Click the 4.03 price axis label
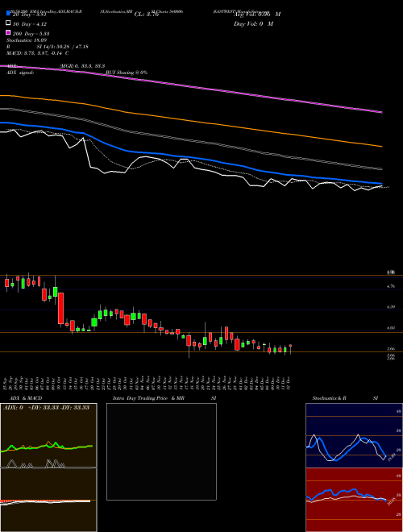The width and height of the screenshot is (403, 532). [x=391, y=328]
